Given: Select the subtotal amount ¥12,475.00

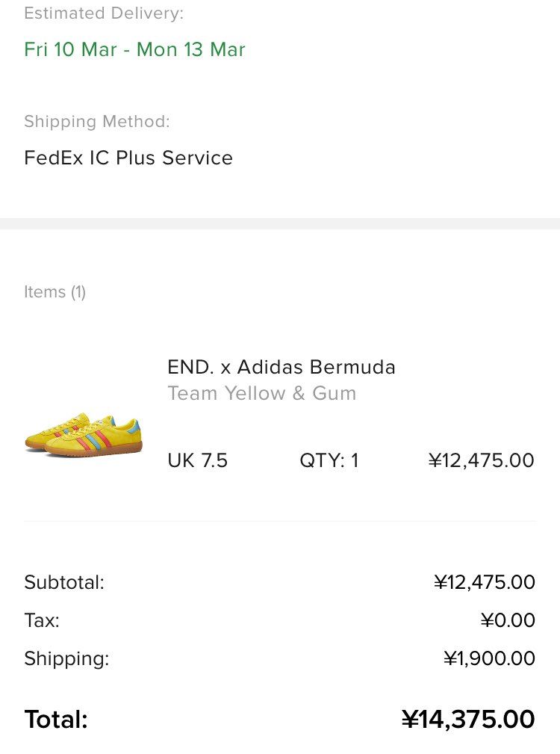Looking at the screenshot, I should [x=484, y=582].
